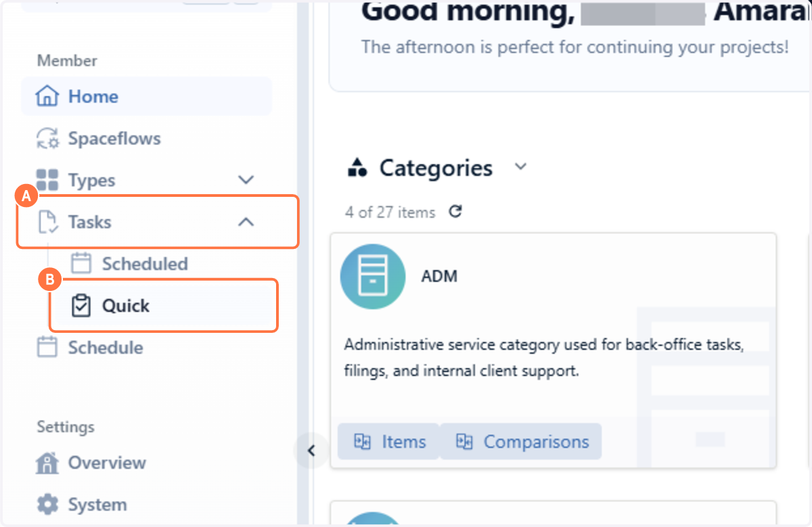This screenshot has height=527, width=812.
Task: Click the ADM category title
Action: [x=439, y=277]
